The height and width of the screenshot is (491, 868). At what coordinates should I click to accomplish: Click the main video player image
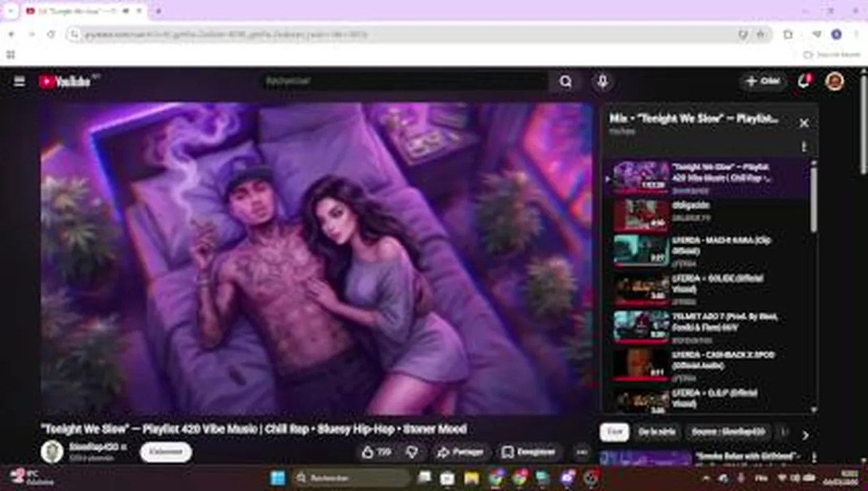click(x=317, y=259)
